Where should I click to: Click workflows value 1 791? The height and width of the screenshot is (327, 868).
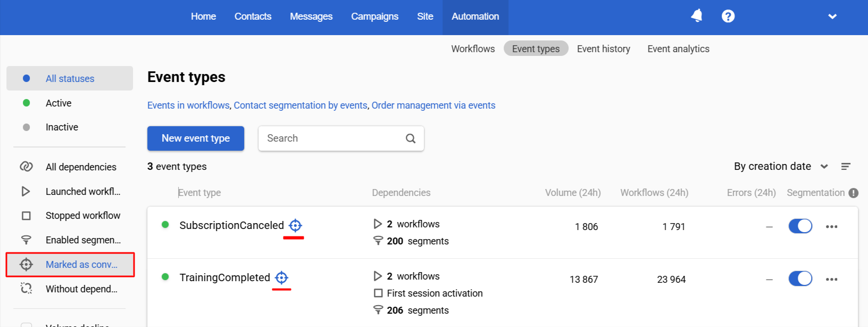[674, 227]
